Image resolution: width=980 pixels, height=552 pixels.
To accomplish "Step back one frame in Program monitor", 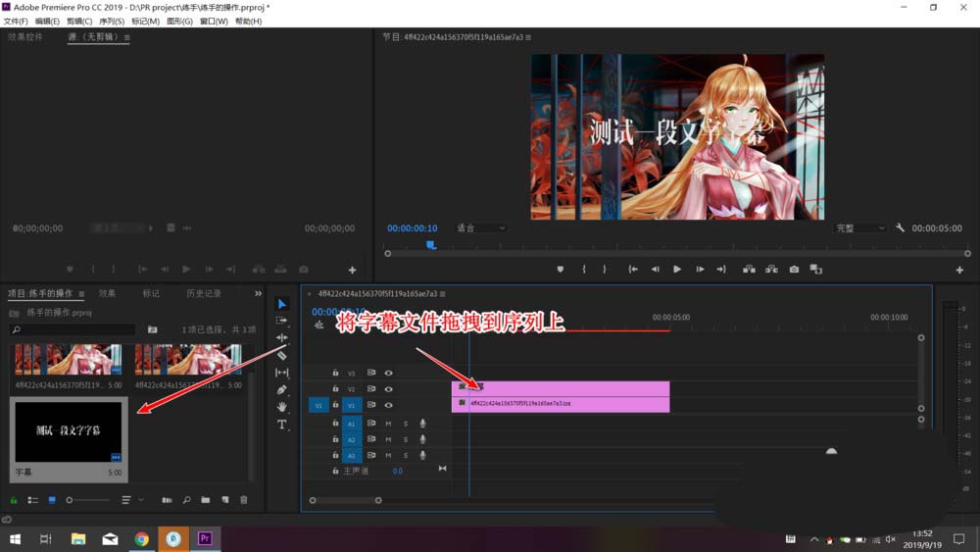I will 655,270.
